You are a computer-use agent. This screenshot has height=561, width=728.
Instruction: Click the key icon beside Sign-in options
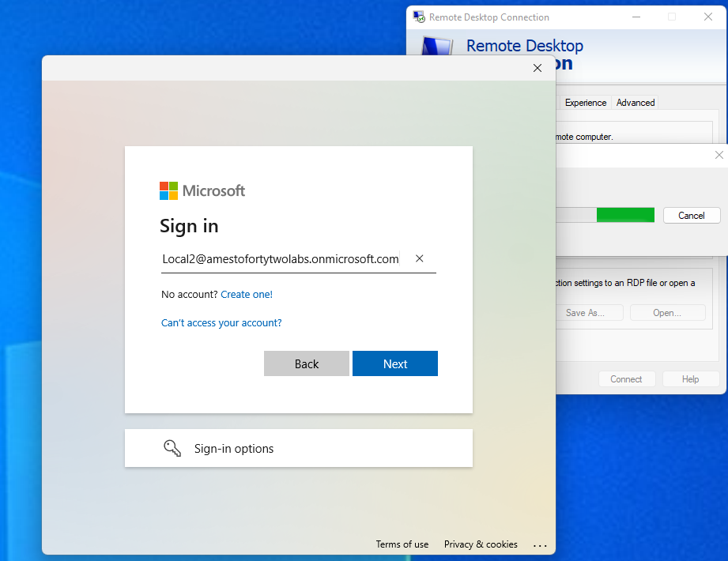[x=172, y=448]
